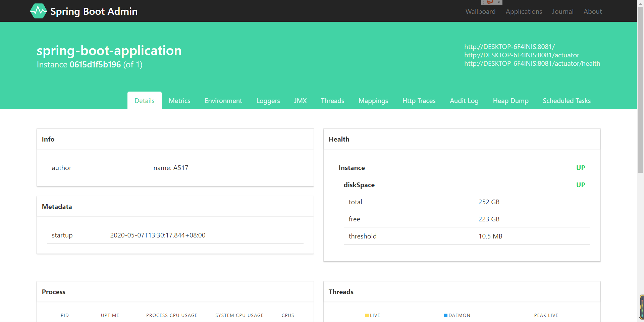Open the Loggers tab
Screen dimensions: 644x322
coord(268,101)
